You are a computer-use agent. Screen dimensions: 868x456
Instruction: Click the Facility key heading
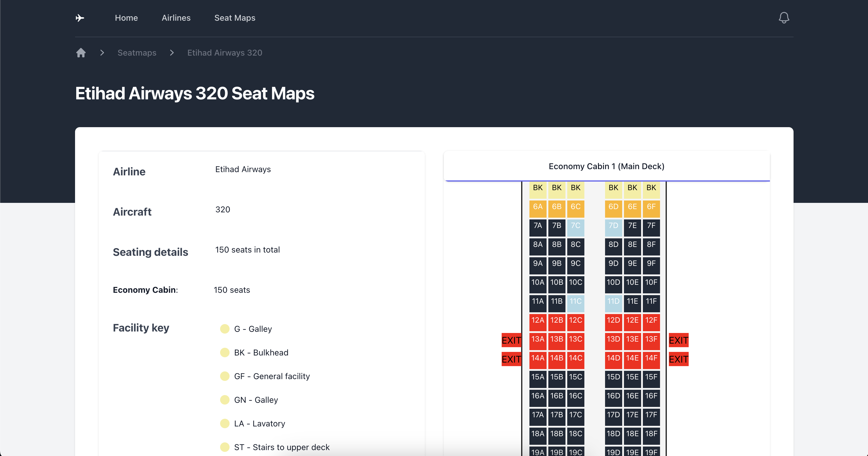[x=141, y=328]
